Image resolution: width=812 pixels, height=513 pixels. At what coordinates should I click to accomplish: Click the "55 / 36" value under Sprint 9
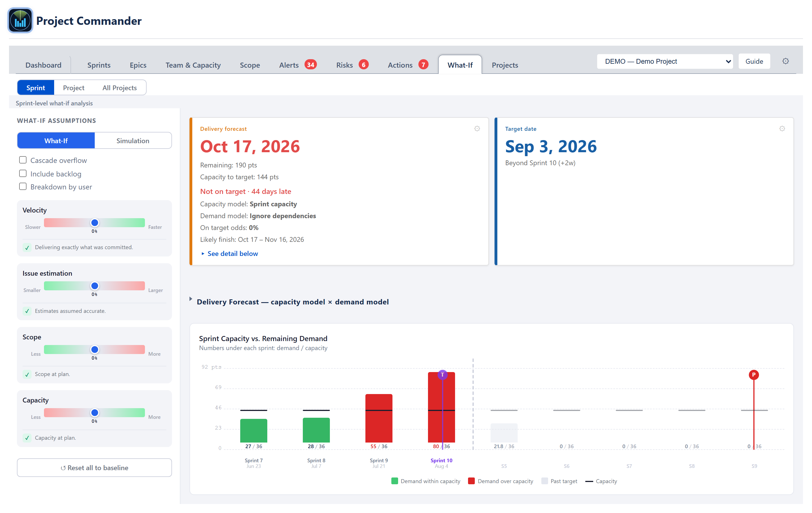379,446
